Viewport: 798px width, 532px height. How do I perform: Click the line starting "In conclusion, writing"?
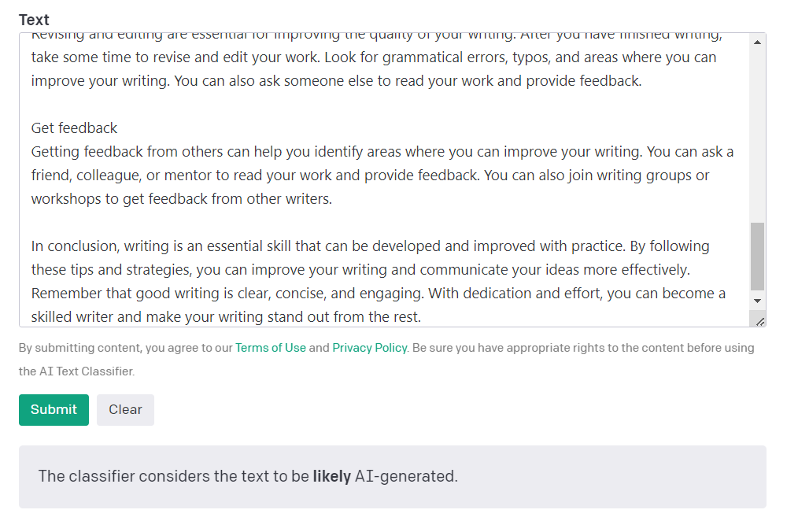370,246
